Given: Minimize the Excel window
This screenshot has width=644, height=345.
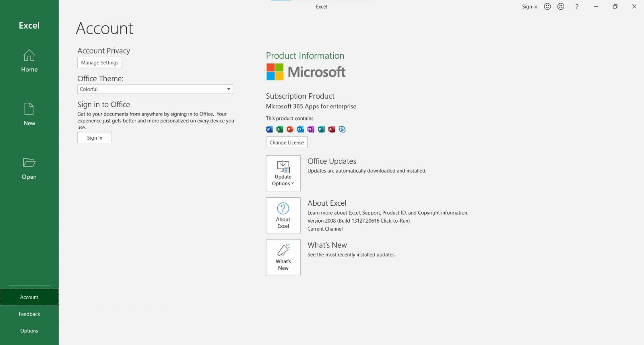Looking at the screenshot, I should tap(596, 6).
